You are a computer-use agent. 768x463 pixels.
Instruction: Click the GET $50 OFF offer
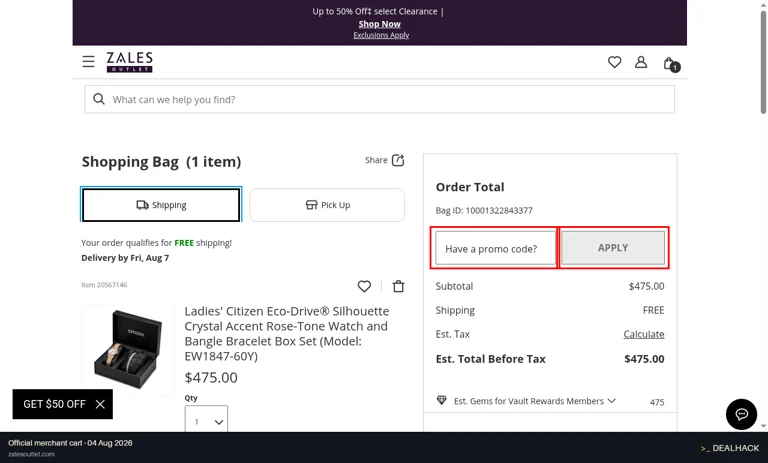[x=54, y=404]
